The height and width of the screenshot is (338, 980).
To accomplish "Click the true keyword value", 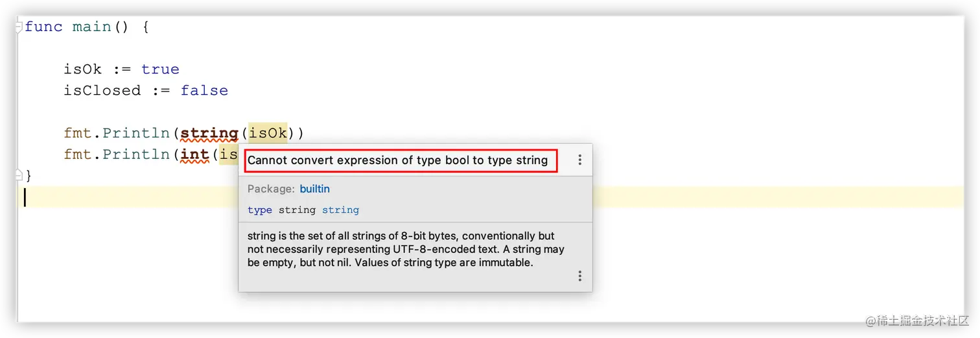I will coord(160,69).
